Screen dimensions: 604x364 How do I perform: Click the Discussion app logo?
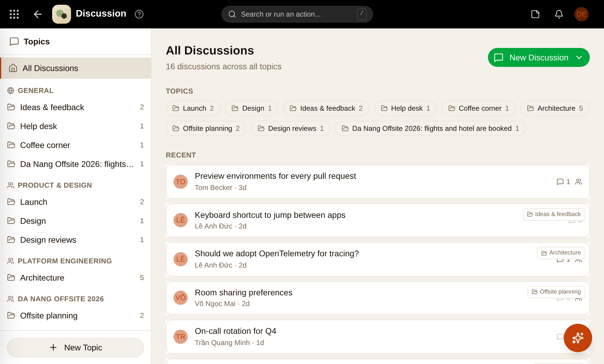tap(62, 14)
